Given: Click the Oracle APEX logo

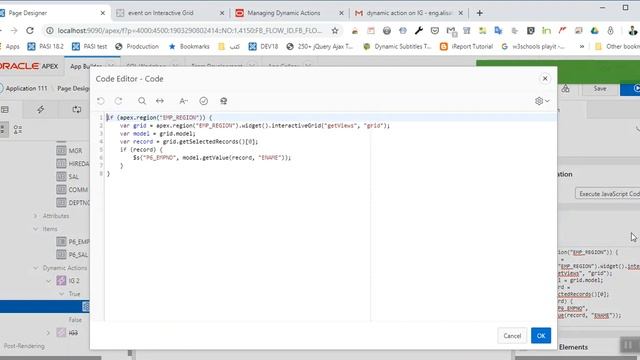Looking at the screenshot, I should tap(29, 66).
